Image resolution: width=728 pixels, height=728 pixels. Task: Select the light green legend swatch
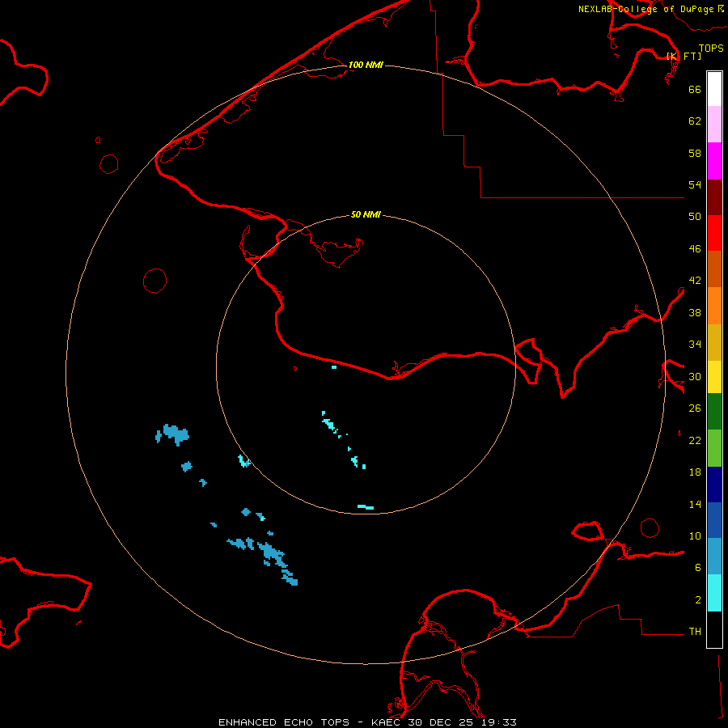714,448
